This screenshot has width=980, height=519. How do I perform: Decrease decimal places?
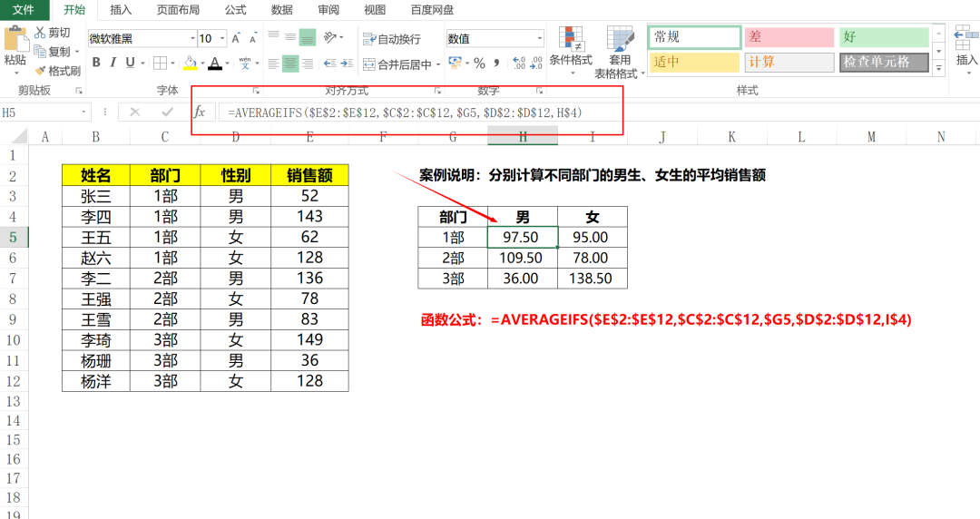pyautogui.click(x=535, y=64)
